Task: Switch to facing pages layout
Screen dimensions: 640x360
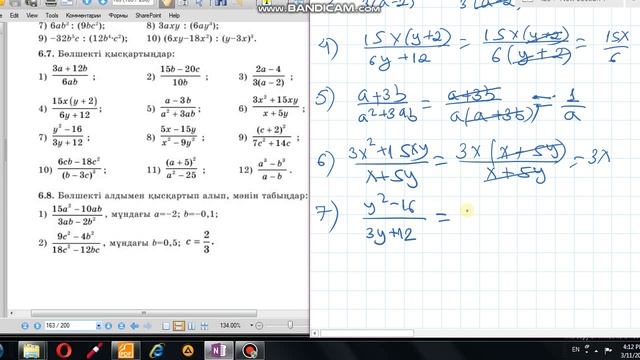Action: (x=191, y=326)
